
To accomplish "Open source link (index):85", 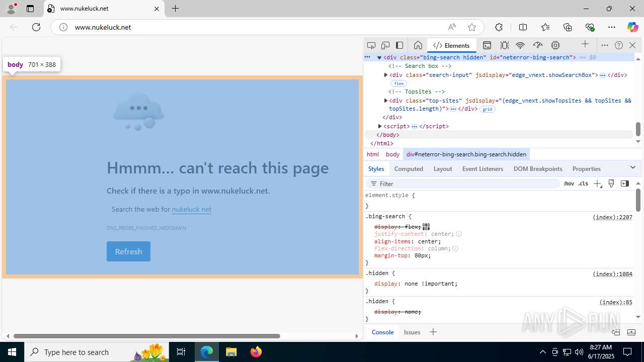I will 616,302.
